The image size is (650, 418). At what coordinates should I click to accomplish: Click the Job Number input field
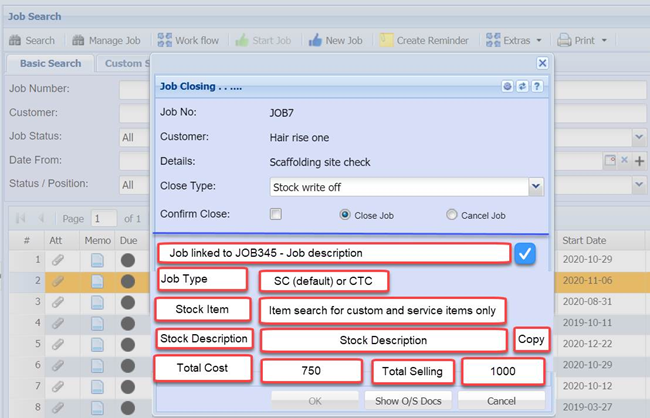coord(135,88)
